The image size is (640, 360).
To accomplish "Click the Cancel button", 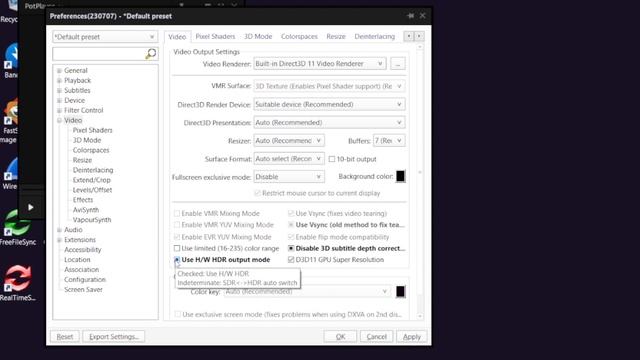I will click(x=376, y=337).
